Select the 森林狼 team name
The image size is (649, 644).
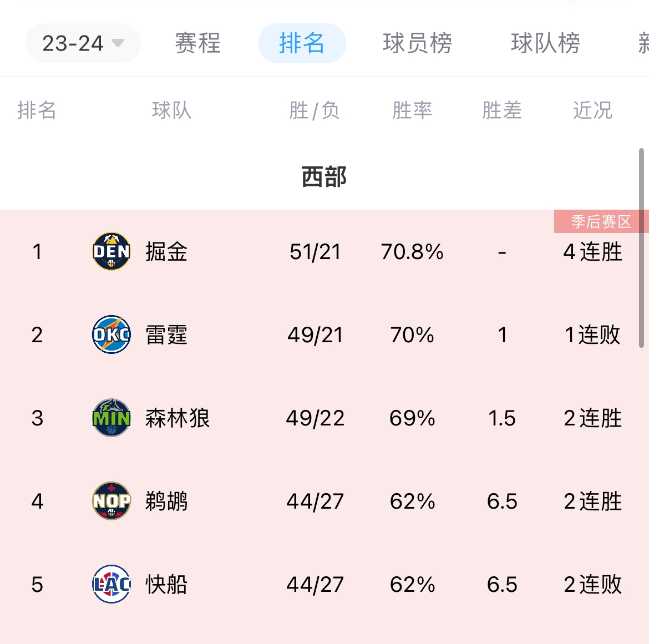coord(178,418)
